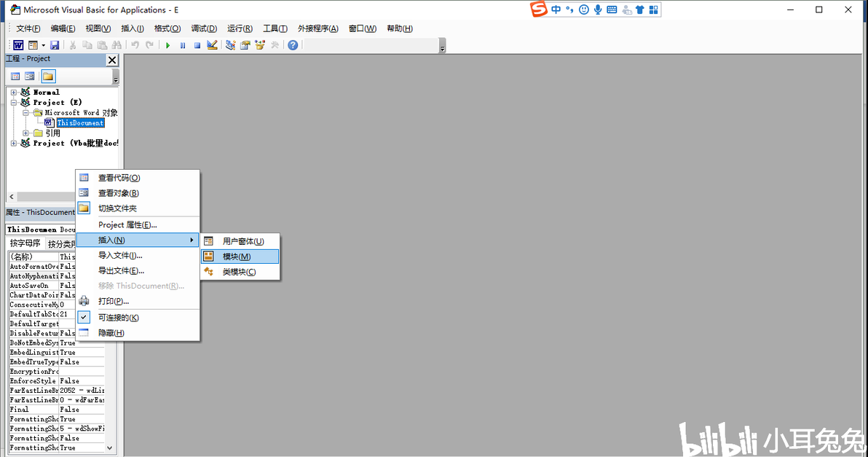Choose 导出文件(E)... from context menu

click(138, 271)
